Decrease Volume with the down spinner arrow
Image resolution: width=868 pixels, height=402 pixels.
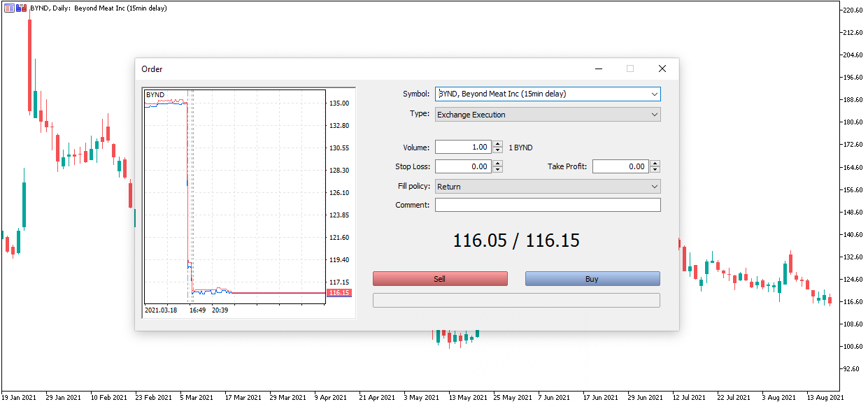coord(497,151)
